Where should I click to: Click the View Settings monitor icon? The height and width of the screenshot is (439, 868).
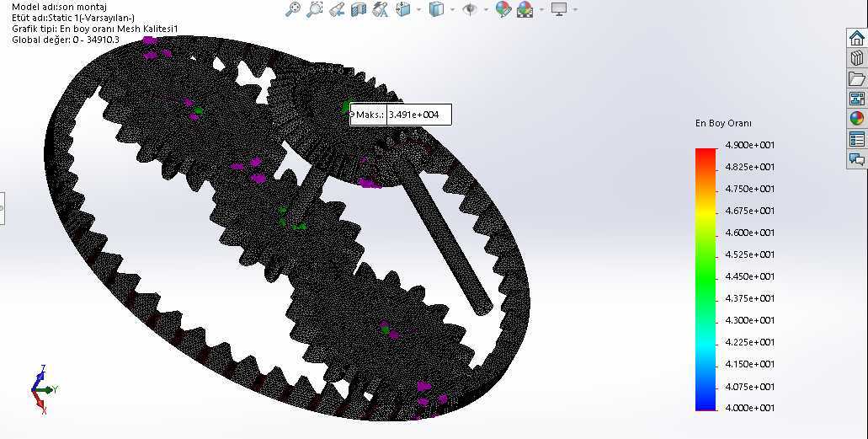tap(559, 9)
